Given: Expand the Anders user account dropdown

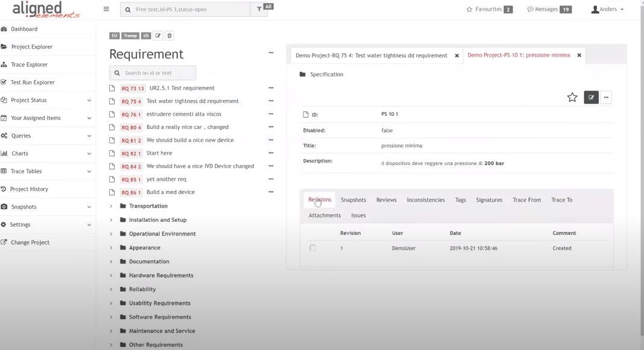Looking at the screenshot, I should coord(608,9).
